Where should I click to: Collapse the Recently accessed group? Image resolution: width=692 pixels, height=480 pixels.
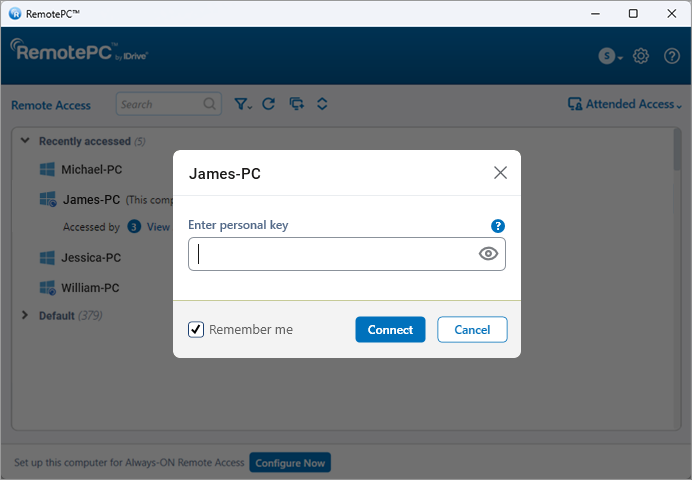25,141
